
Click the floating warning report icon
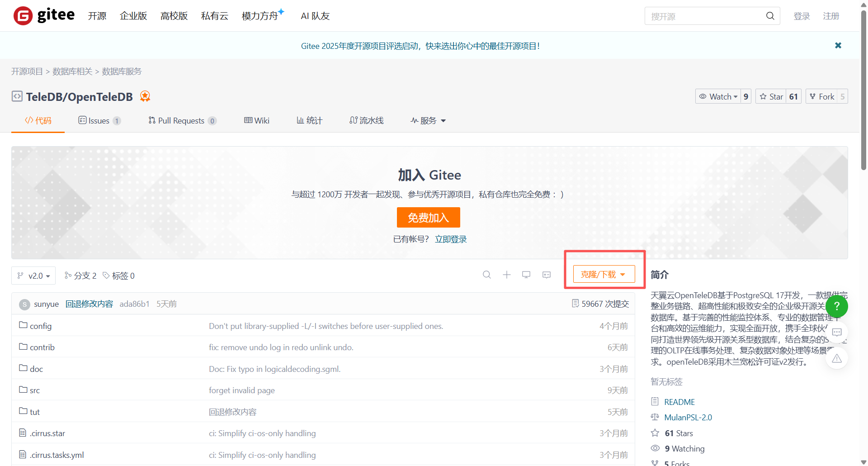pos(837,358)
